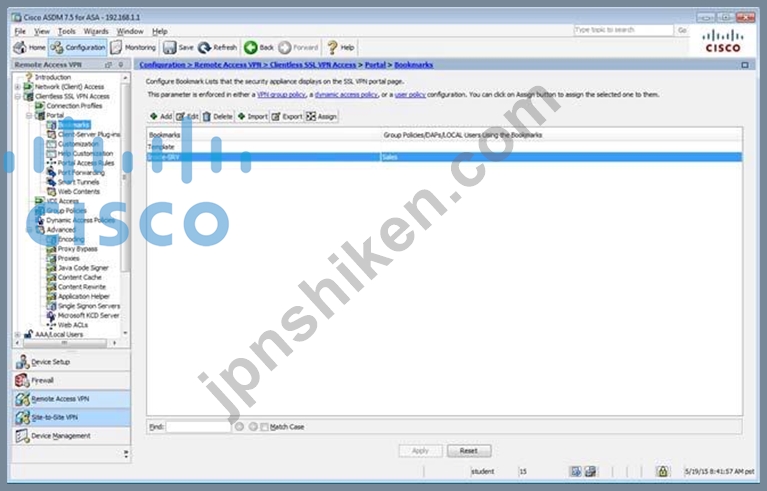The width and height of the screenshot is (767, 491).
Task: Open Firewall section
Action: [x=71, y=380]
